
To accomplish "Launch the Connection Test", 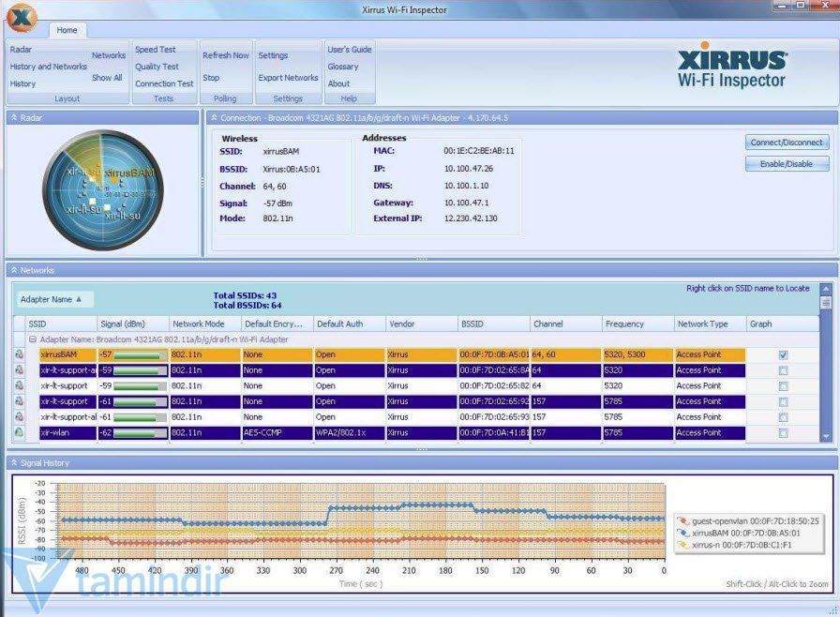I will point(164,83).
